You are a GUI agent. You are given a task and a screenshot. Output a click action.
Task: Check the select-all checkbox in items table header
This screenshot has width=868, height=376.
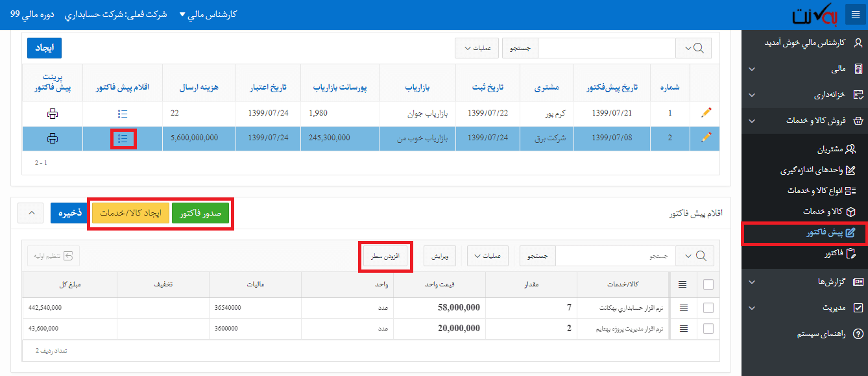click(x=708, y=284)
